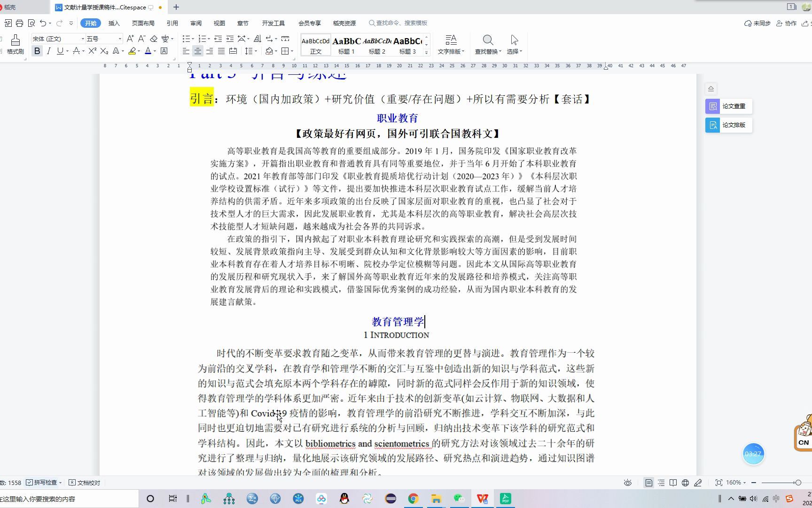The image size is (812, 508).
Task: Toggle bold formatting off
Action: click(x=37, y=51)
